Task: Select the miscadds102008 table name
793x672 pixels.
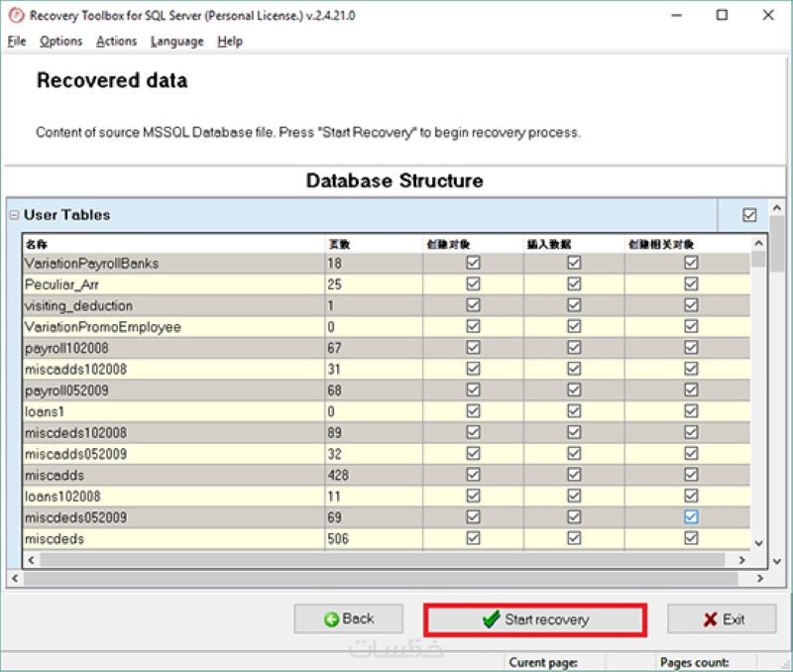Action: coord(75,370)
